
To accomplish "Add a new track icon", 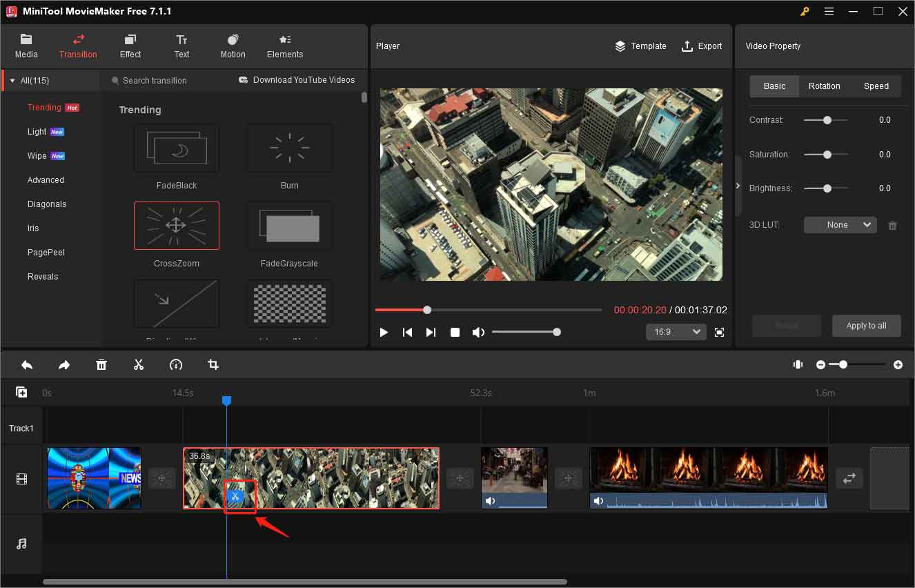I will (22, 392).
